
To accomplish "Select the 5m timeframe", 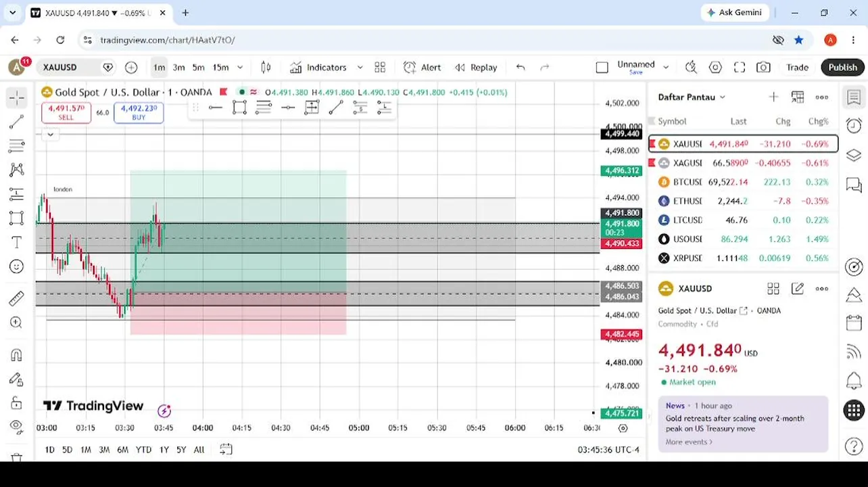I will (x=198, y=67).
